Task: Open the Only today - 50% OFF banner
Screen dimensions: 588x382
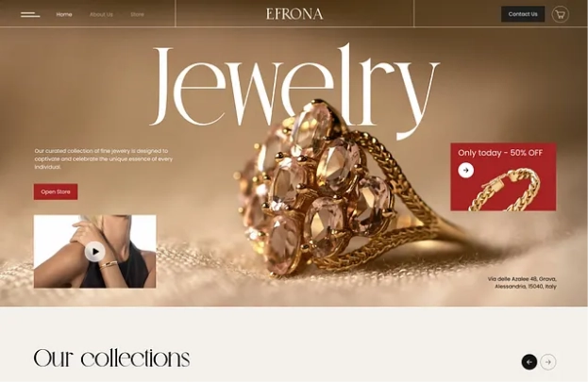Action: point(503,176)
